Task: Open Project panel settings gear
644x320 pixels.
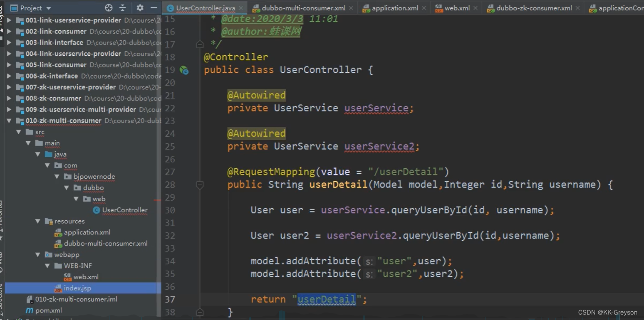Action: tap(140, 8)
